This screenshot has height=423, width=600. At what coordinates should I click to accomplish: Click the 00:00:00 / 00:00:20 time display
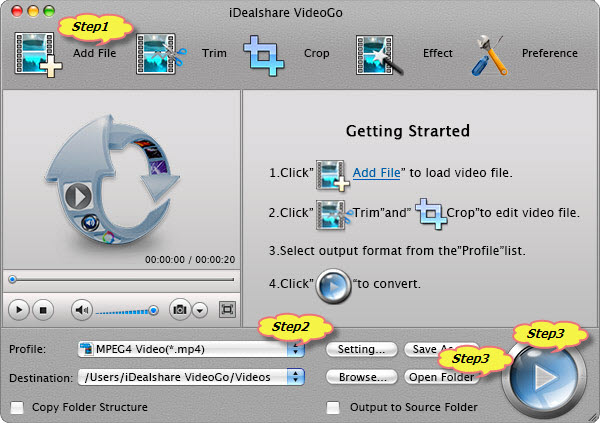pos(190,260)
